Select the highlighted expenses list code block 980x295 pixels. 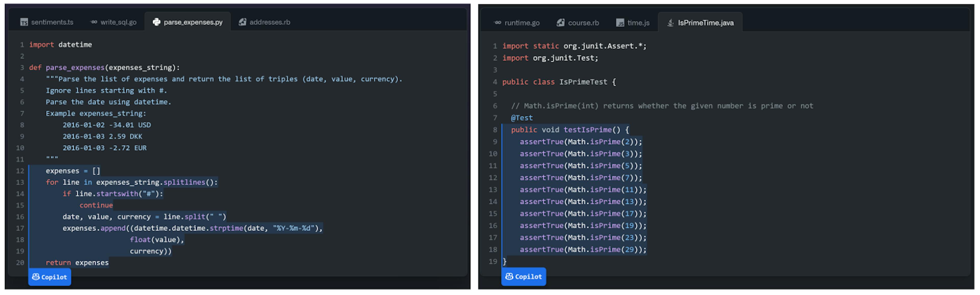pyautogui.click(x=114, y=217)
